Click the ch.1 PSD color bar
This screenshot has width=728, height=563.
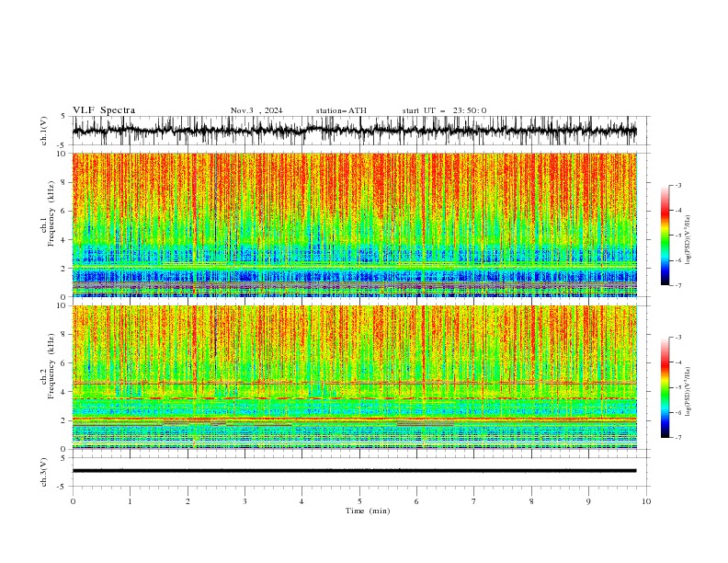coord(665,236)
